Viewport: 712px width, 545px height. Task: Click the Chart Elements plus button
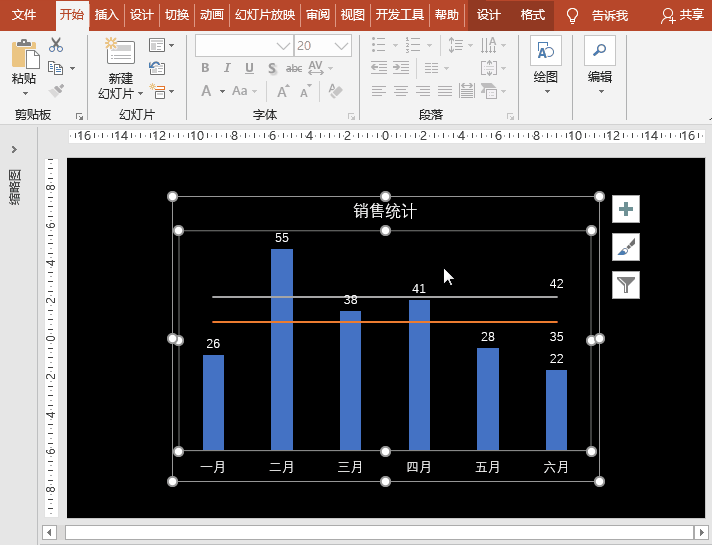[626, 209]
